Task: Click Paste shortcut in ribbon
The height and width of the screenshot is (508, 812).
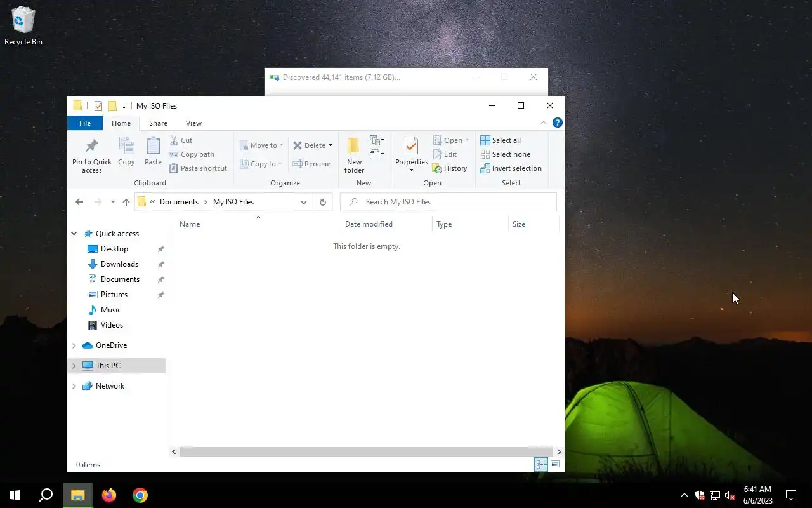Action: (x=198, y=168)
